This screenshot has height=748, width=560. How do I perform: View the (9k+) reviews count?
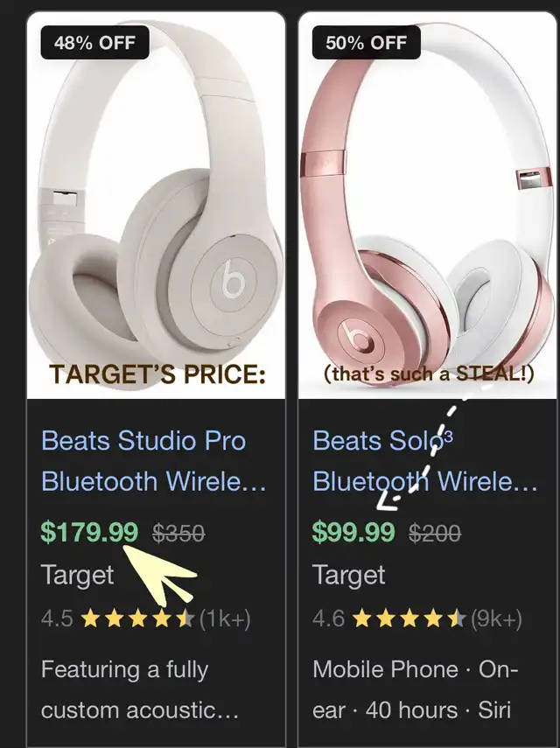[496, 620]
